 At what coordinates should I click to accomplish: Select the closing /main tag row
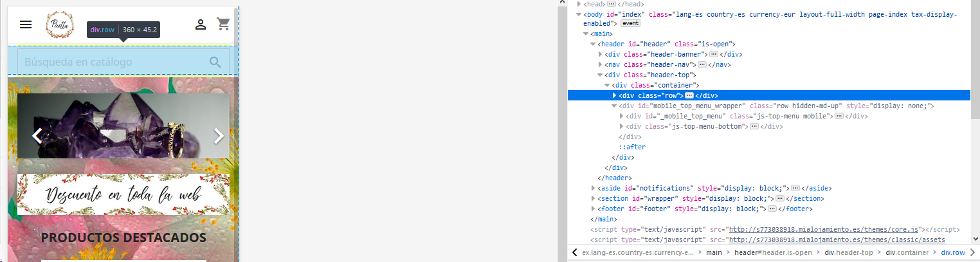pyautogui.click(x=603, y=219)
